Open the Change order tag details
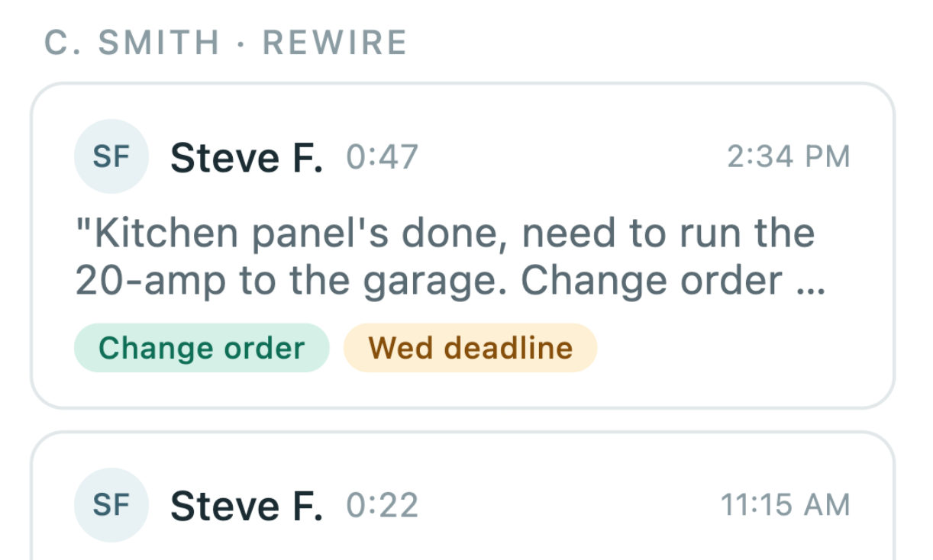Image resolution: width=933 pixels, height=560 pixels. point(202,348)
